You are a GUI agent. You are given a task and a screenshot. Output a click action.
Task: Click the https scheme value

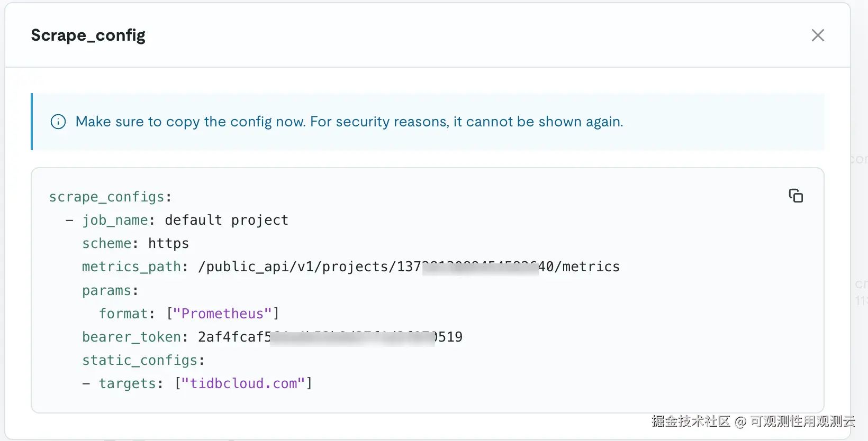point(168,243)
